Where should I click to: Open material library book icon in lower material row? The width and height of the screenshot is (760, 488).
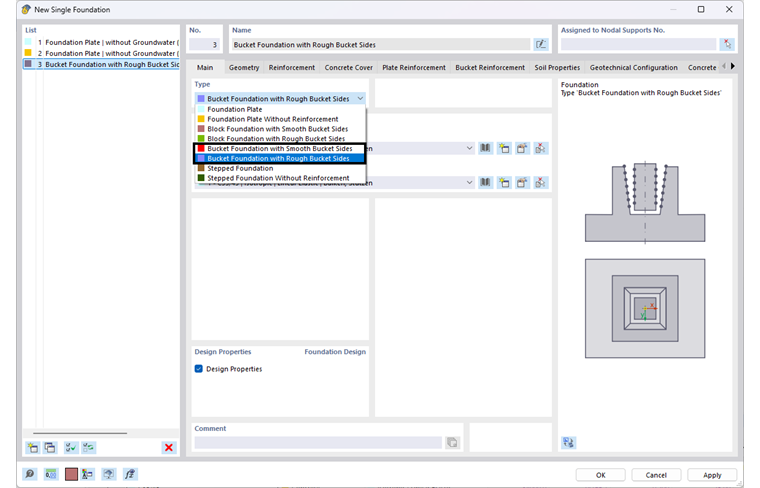point(485,183)
